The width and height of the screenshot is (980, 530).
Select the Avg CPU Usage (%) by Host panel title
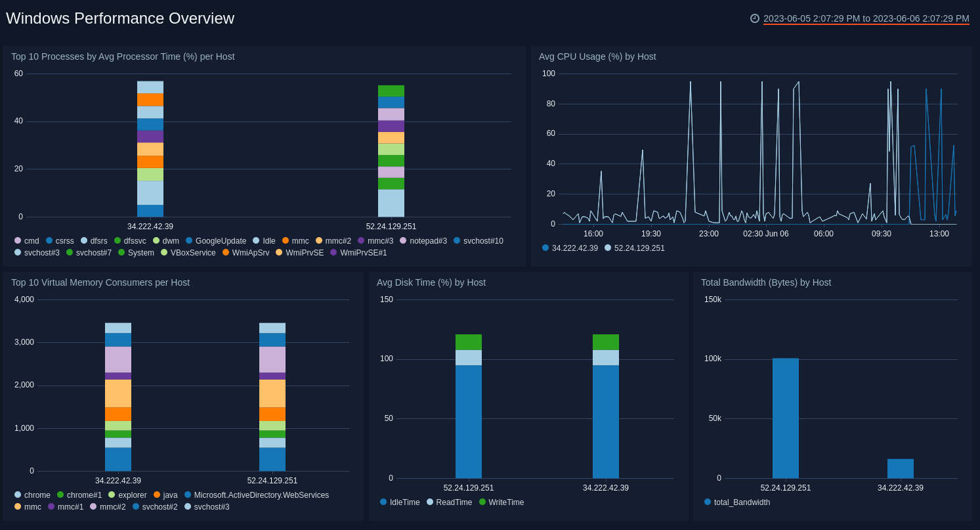click(597, 56)
